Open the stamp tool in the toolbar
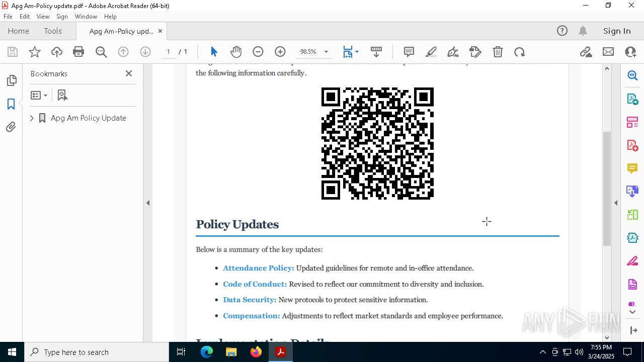 475,52
